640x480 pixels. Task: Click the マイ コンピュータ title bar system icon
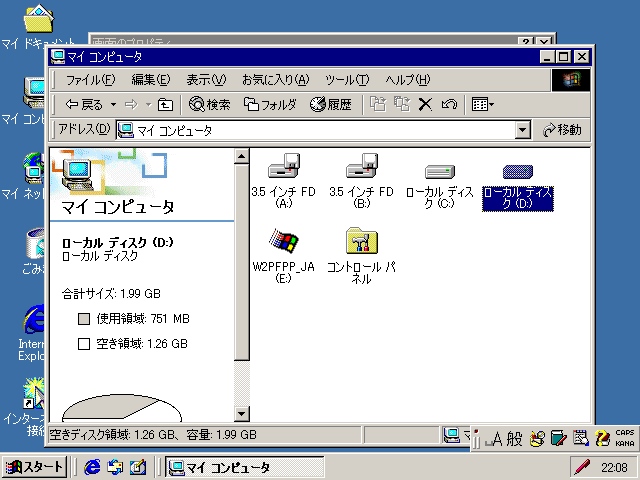58,57
